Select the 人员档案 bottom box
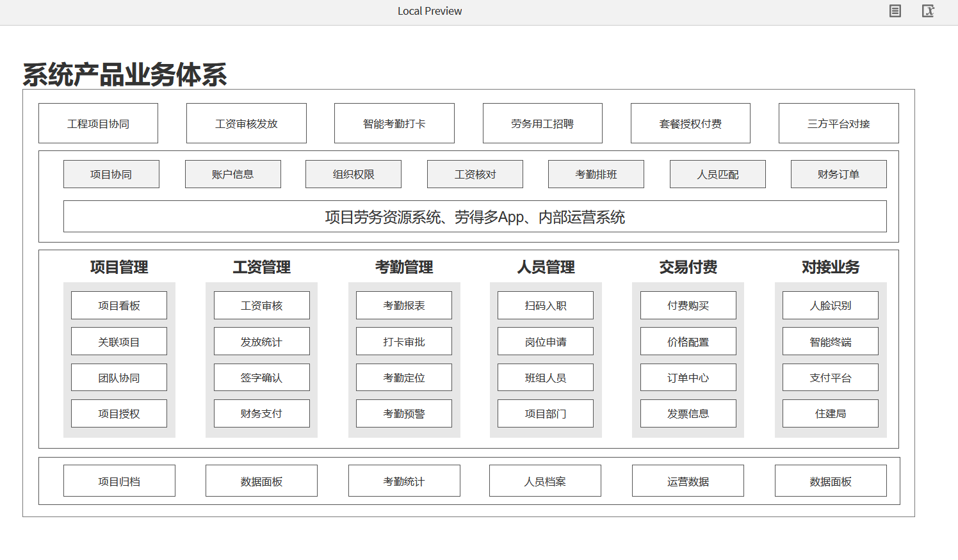This screenshot has height=560, width=958. coord(545,481)
